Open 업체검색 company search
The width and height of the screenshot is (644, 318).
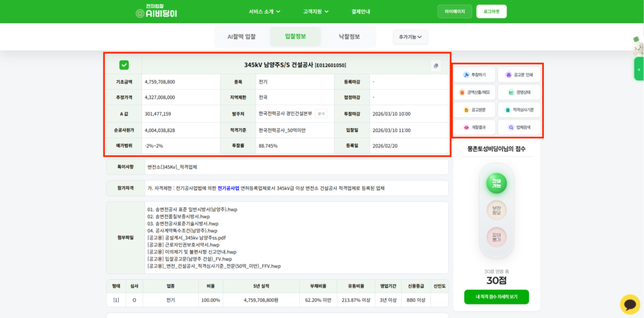(x=519, y=128)
